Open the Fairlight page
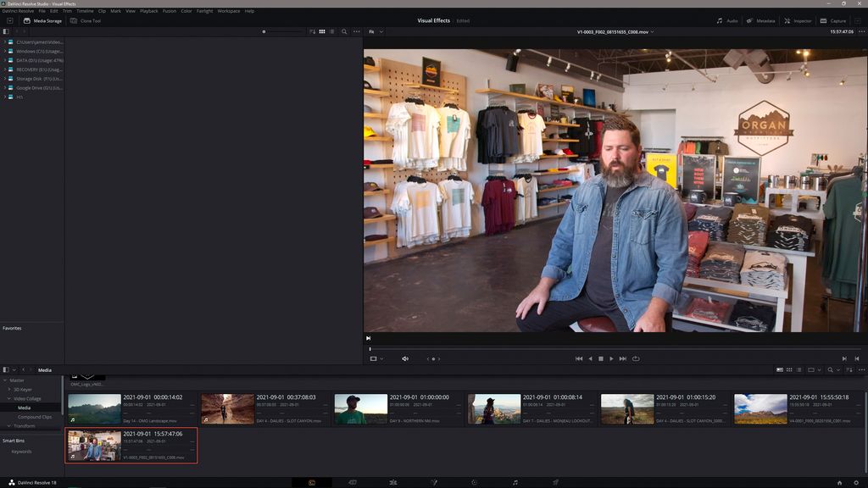Viewport: 868px width, 488px height. [x=515, y=482]
